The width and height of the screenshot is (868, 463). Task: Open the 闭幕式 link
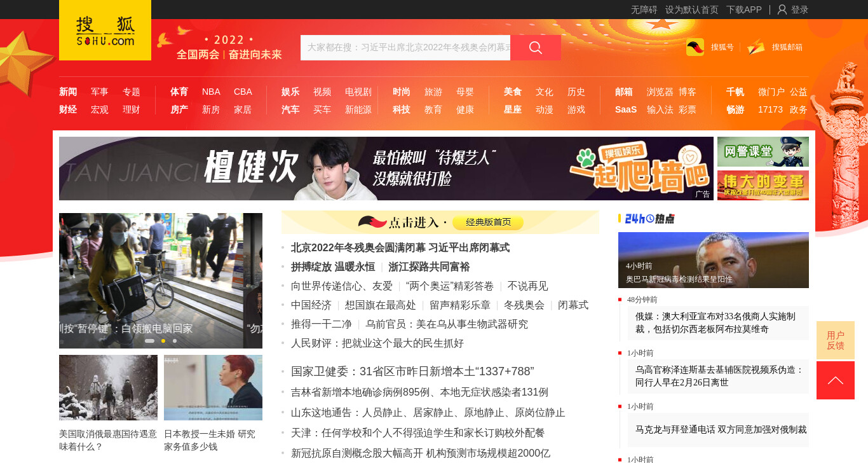573,305
